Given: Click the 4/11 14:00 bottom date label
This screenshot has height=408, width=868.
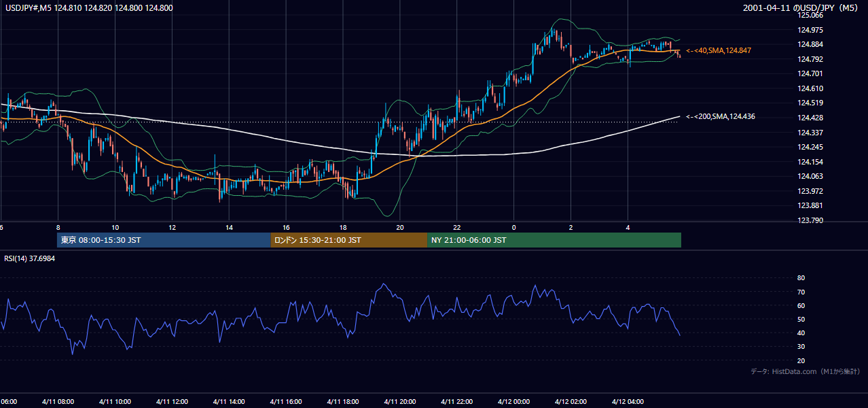Looking at the screenshot, I should point(230,401).
